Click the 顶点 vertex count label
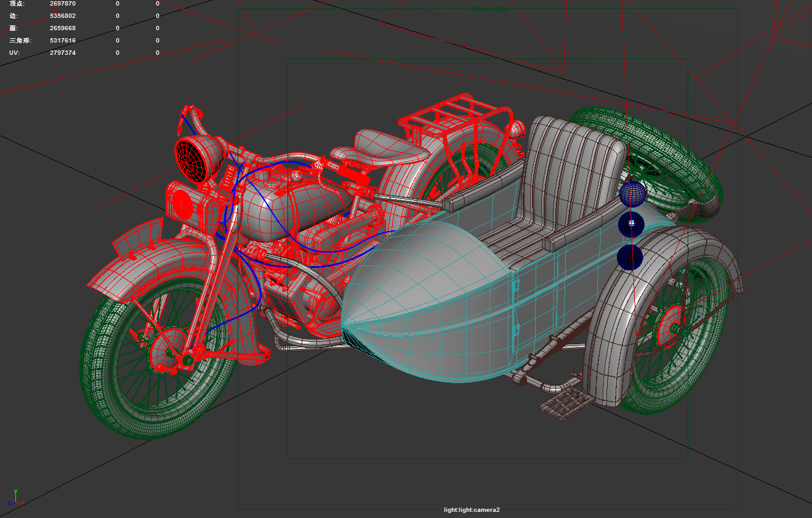This screenshot has width=812, height=518. [x=17, y=4]
